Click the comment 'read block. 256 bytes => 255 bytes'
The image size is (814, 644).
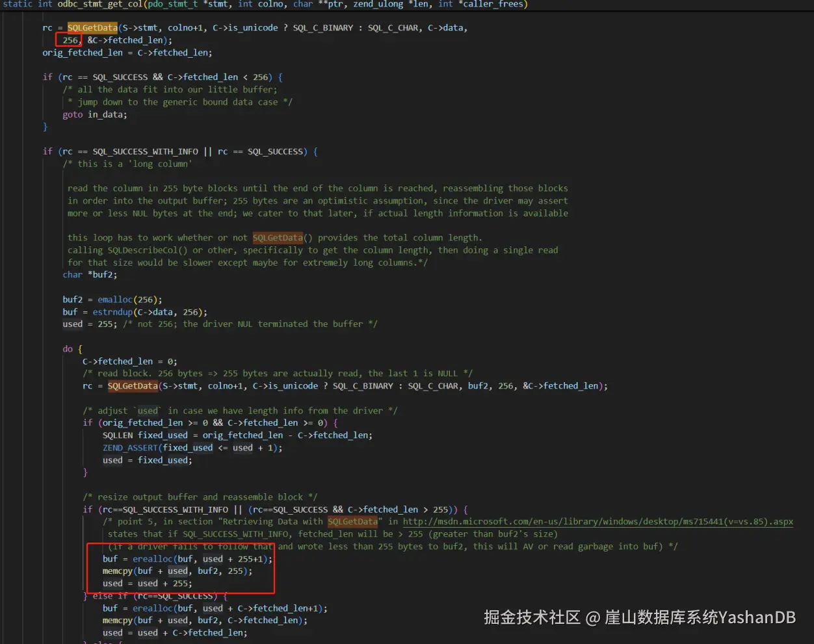click(x=278, y=374)
